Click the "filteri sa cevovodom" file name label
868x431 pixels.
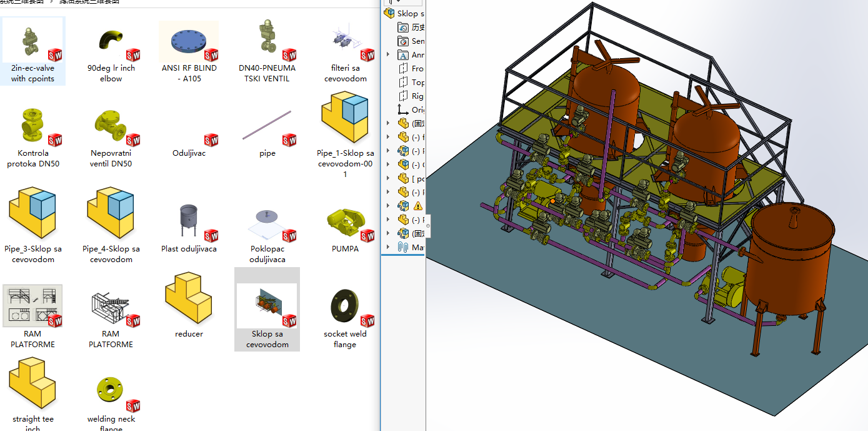(x=345, y=73)
